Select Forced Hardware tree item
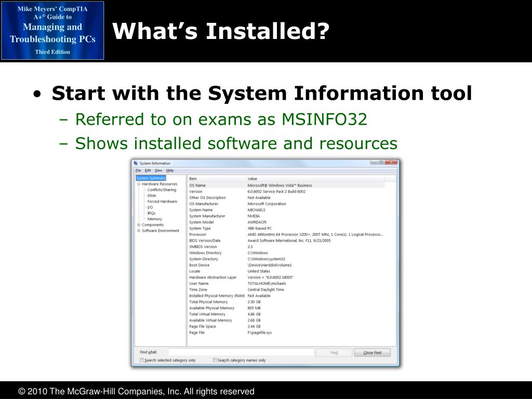This screenshot has height=399, width=532. [162, 202]
